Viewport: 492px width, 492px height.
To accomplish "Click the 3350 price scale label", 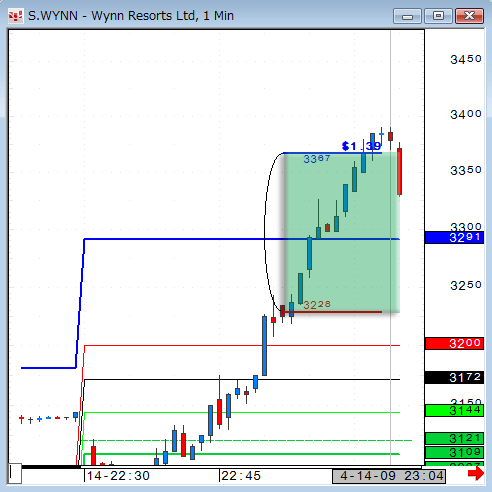I will pyautogui.click(x=466, y=170).
